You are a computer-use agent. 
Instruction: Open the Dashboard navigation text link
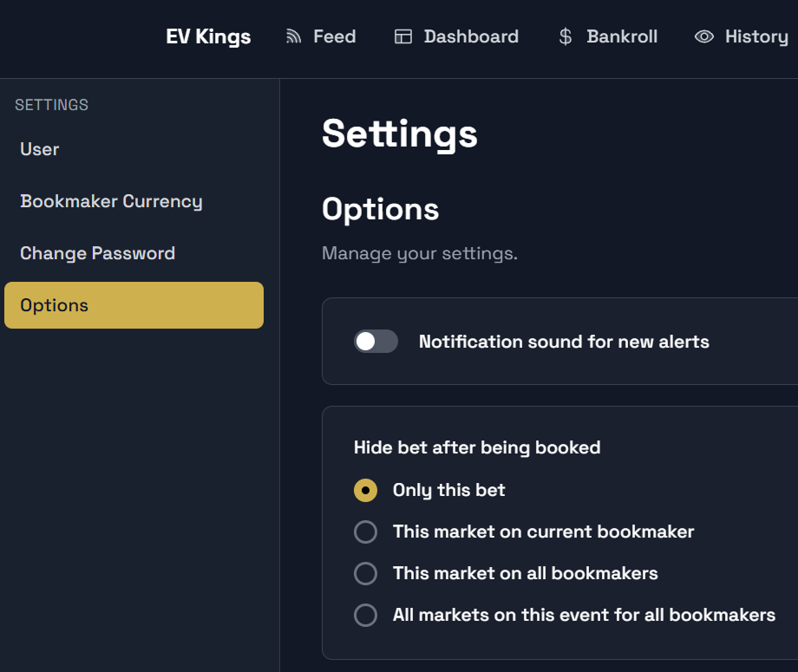(x=471, y=36)
